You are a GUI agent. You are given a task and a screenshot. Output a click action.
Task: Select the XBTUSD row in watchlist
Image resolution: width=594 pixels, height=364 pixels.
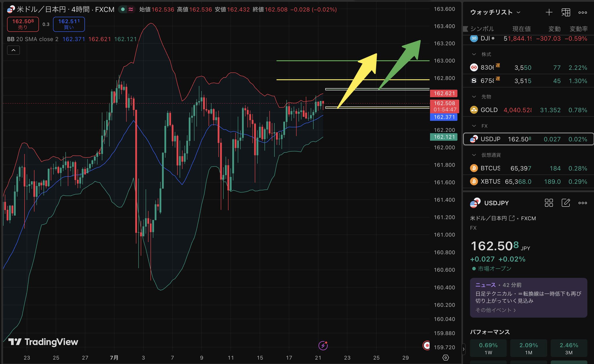click(528, 181)
